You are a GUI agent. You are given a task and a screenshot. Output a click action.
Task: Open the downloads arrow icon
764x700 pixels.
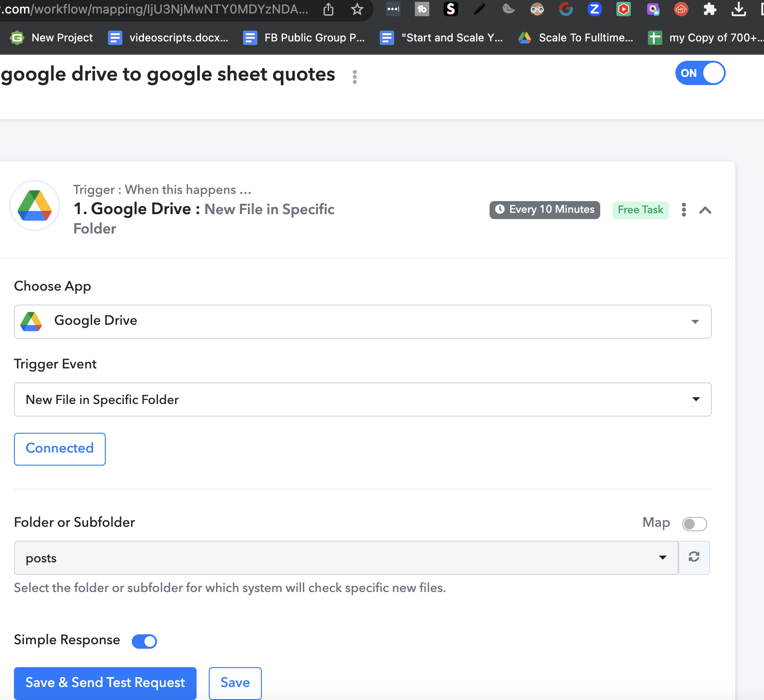739,9
